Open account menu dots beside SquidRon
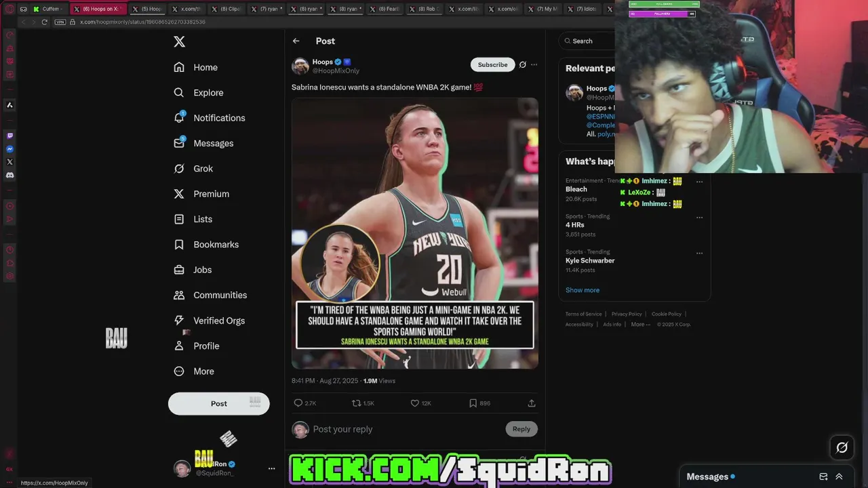 pyautogui.click(x=271, y=468)
